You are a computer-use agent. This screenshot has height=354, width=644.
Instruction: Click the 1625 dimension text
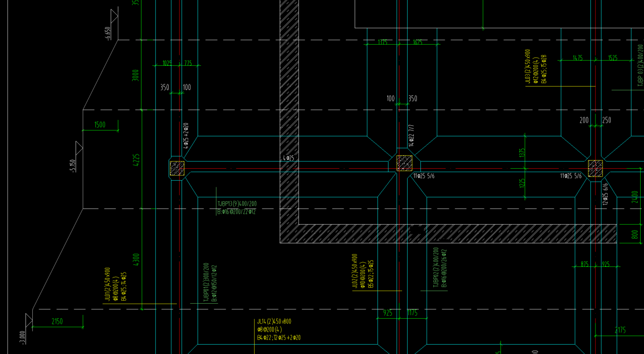[417, 42]
